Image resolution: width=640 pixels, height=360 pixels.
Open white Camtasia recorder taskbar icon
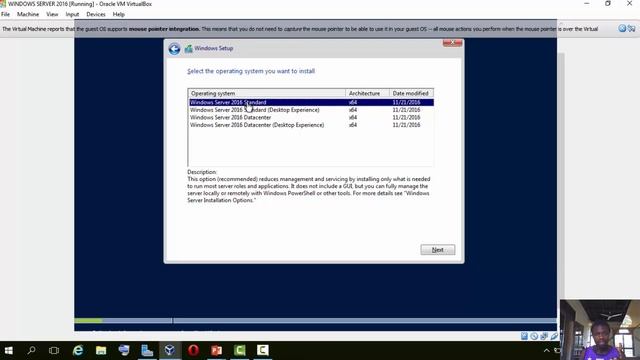click(262, 350)
